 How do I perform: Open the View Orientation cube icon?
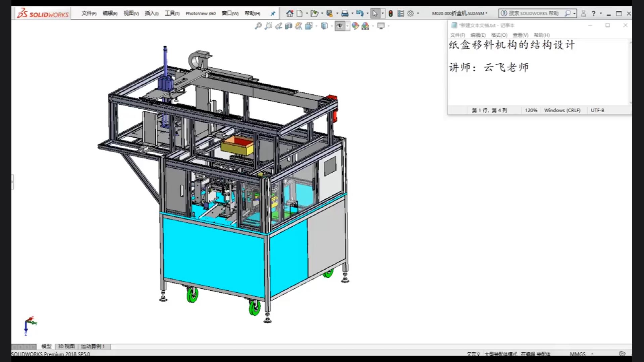(x=309, y=26)
